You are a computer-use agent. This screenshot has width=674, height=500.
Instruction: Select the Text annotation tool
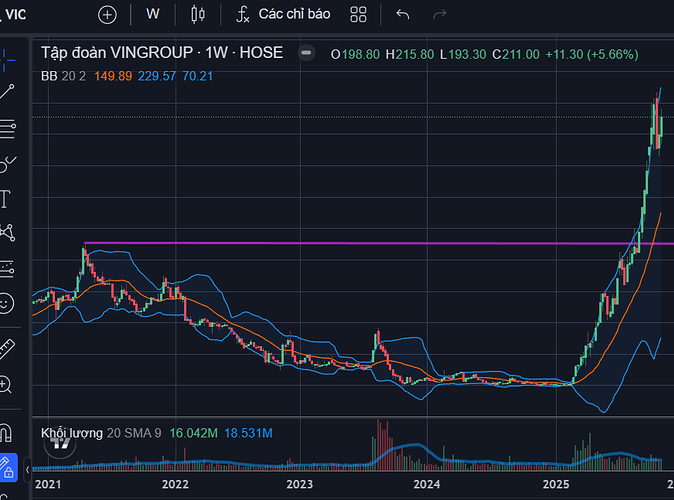point(6,198)
